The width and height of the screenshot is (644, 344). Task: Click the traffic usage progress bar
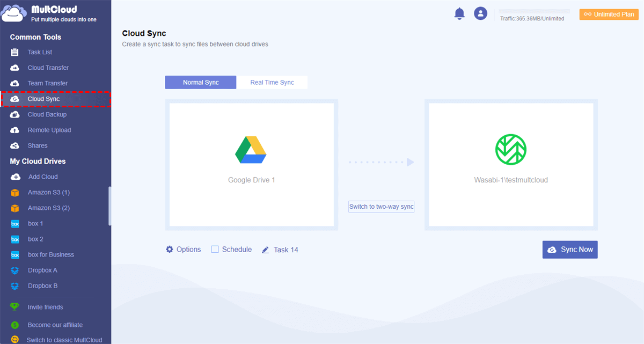535,11
